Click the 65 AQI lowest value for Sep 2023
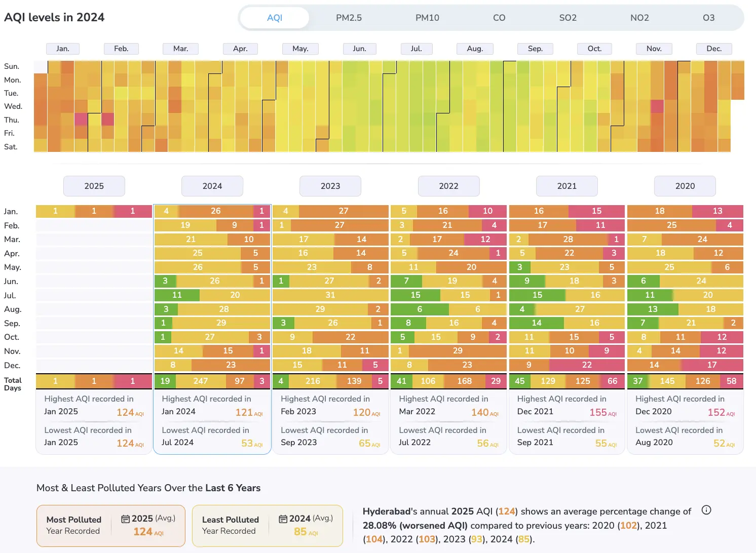Viewport: 756px width, 553px height. click(369, 443)
